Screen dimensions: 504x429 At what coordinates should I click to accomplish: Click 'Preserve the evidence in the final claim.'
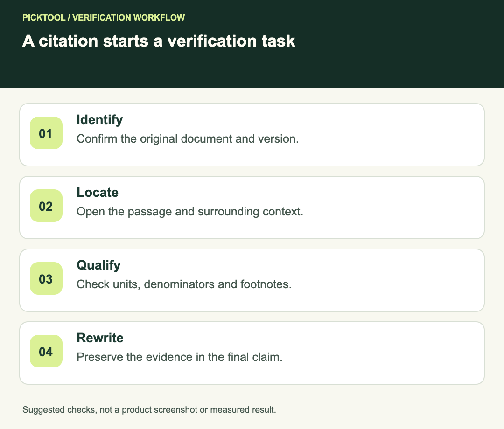point(179,357)
